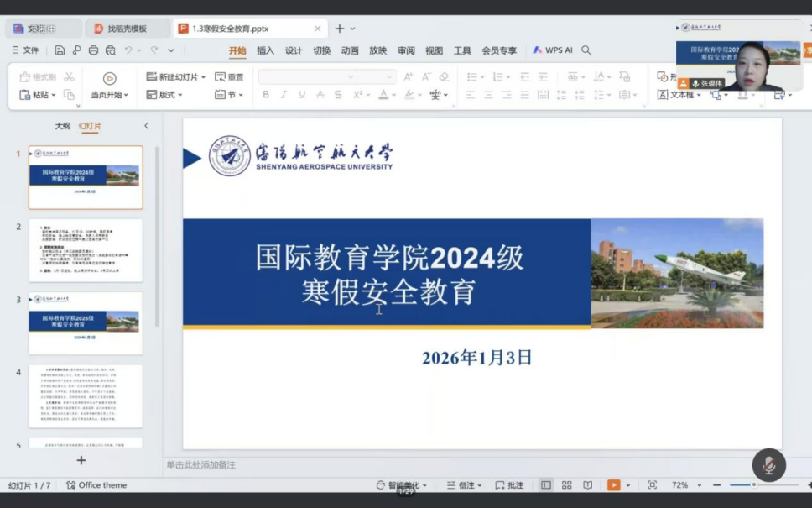Screen dimensions: 812x508
Task: Open reading view from the status bar
Action: point(587,485)
